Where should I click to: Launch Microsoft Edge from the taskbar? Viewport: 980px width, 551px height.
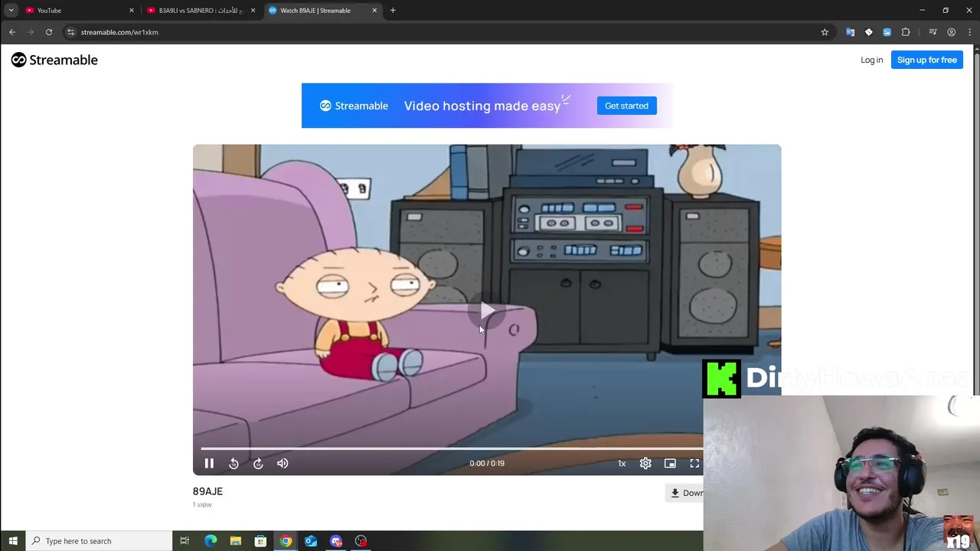pos(211,541)
